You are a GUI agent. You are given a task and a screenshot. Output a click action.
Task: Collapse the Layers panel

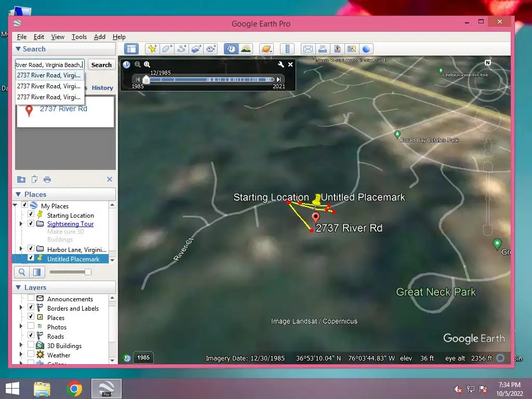pyautogui.click(x=18, y=287)
